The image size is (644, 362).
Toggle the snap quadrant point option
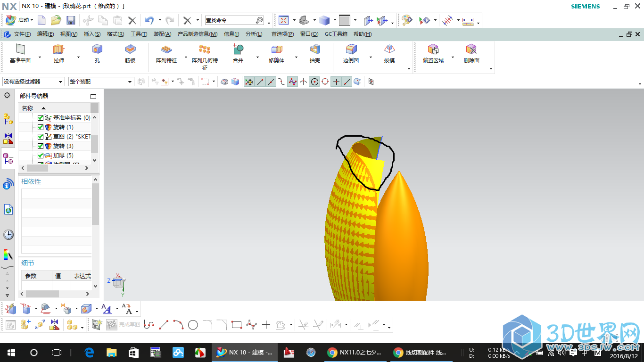[x=325, y=82]
